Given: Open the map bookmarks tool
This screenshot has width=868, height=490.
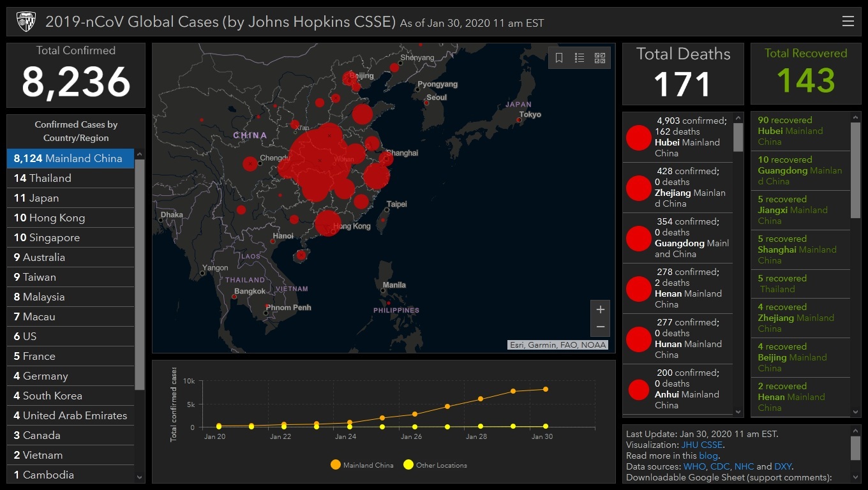Looking at the screenshot, I should click(x=559, y=58).
